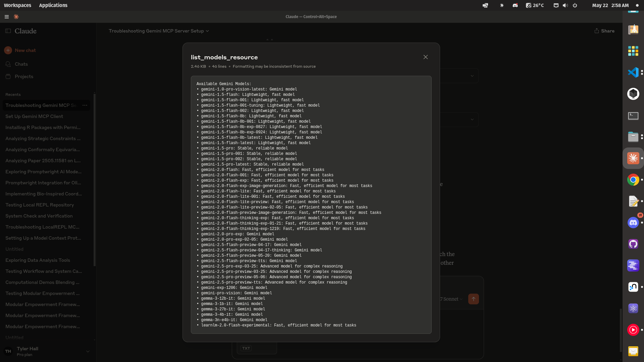
Task: Click the sidebar recents scrollbar
Action: tap(95, 180)
